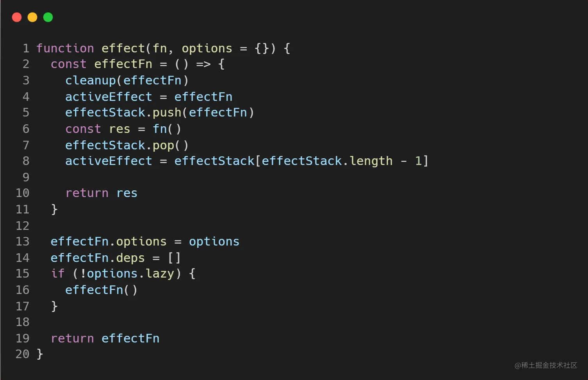Image resolution: width=588 pixels, height=380 pixels.
Task: Click effectFn() call on line 16
Action: click(x=101, y=290)
